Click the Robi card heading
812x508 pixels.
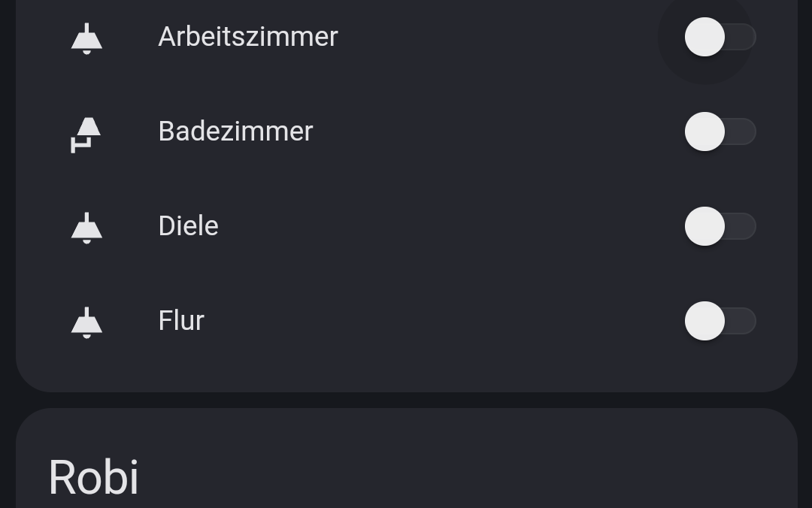[94, 477]
